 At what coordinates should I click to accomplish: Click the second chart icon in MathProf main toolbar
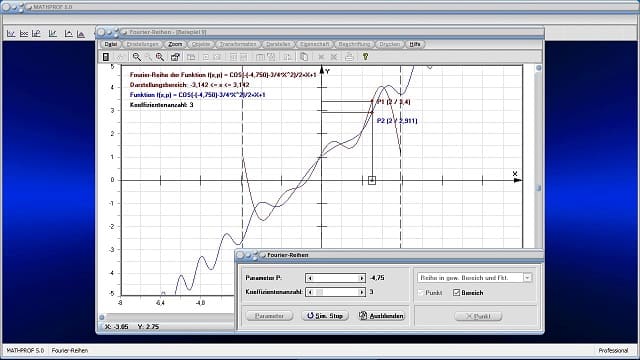coord(24,33)
